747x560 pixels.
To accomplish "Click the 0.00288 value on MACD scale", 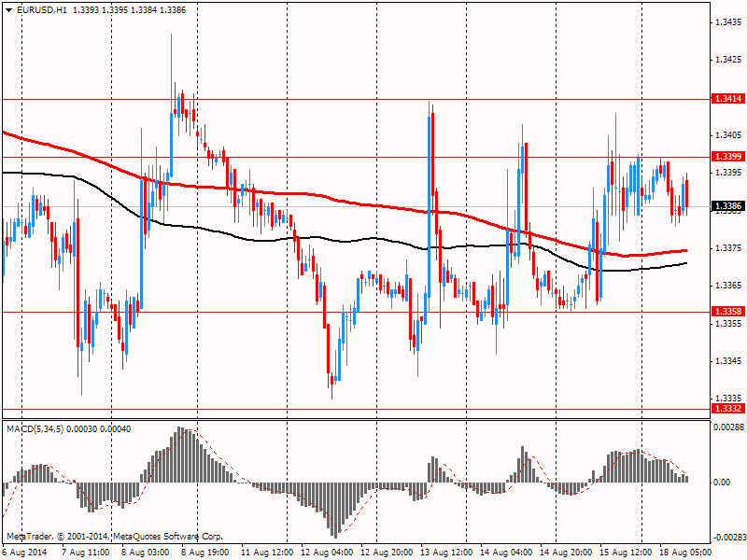I will (x=726, y=427).
